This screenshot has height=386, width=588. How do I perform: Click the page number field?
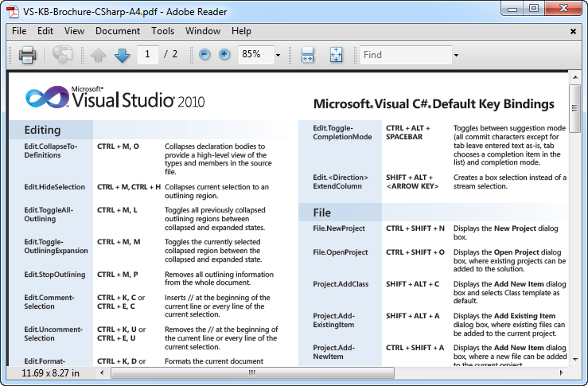point(147,55)
